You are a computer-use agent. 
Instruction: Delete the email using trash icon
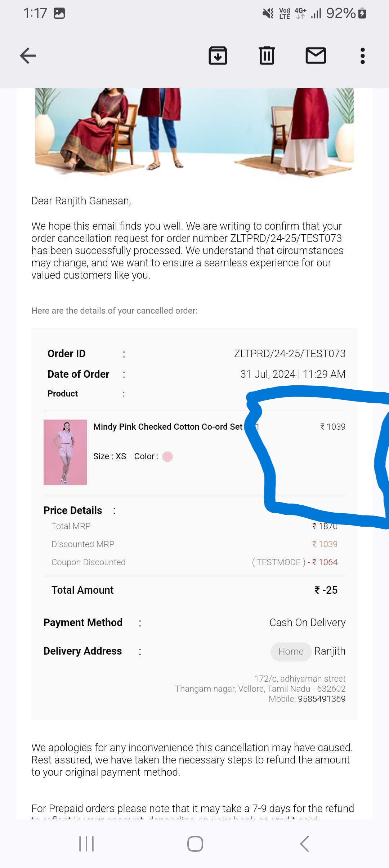tap(267, 56)
